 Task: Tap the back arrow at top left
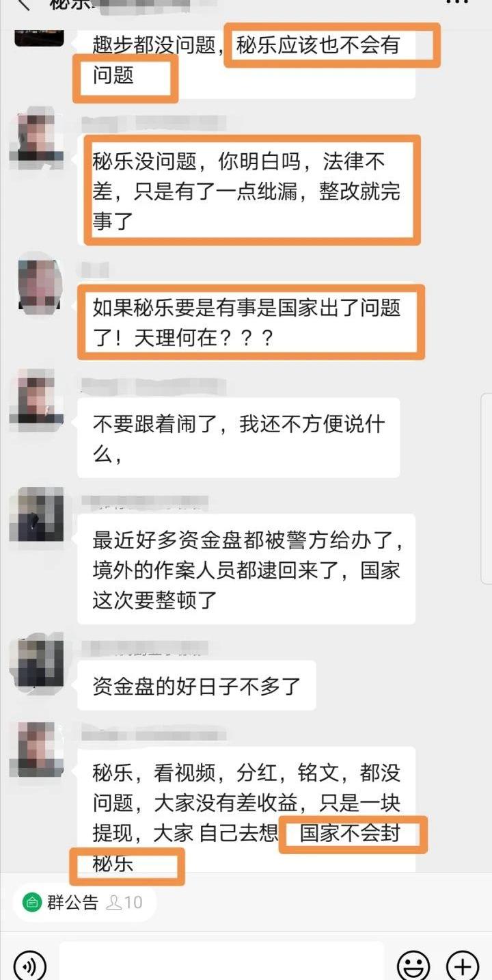[24, 3]
